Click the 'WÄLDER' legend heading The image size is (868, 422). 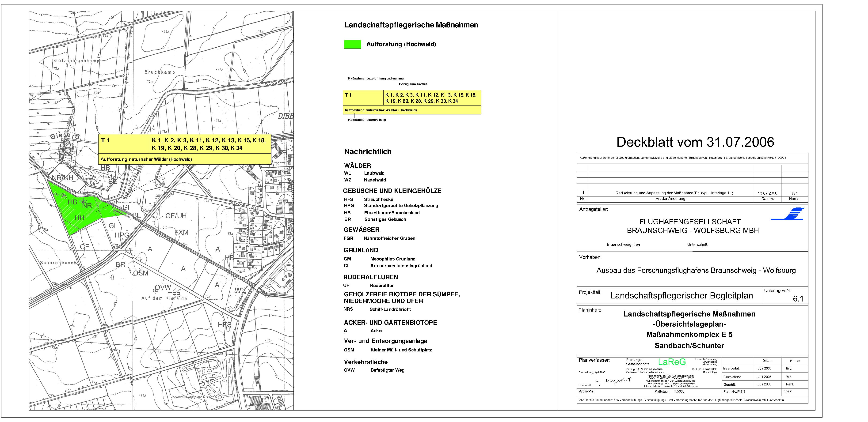tap(358, 166)
